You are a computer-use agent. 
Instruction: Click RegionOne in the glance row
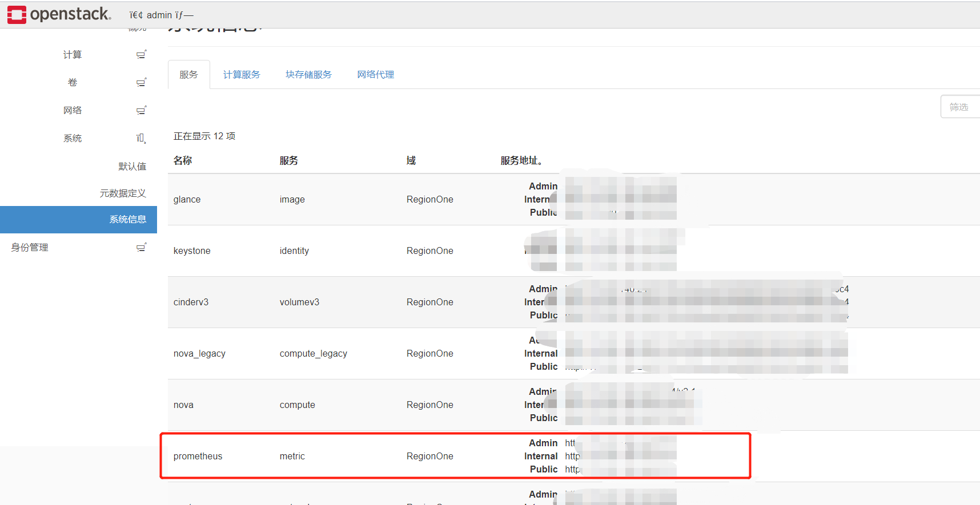[x=430, y=200]
